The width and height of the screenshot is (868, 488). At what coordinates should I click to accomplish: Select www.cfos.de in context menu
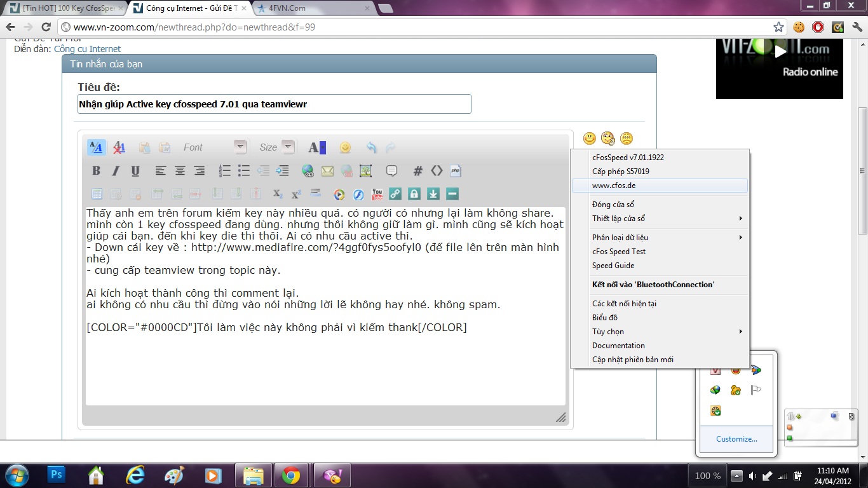click(x=660, y=186)
